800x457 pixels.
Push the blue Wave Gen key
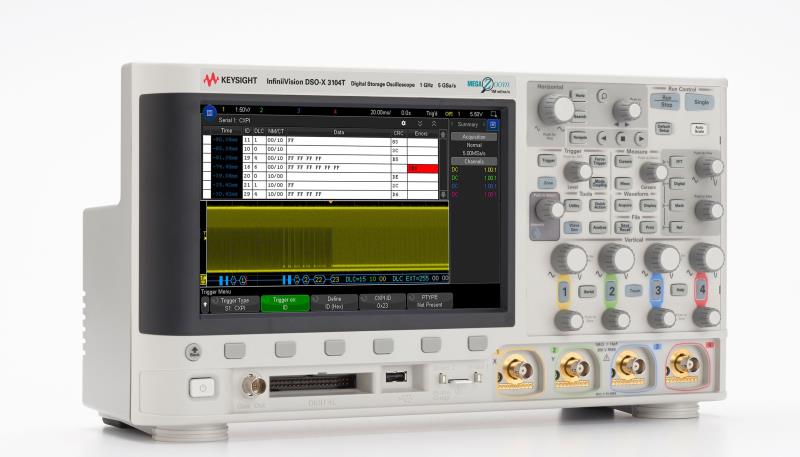pyautogui.click(x=573, y=227)
